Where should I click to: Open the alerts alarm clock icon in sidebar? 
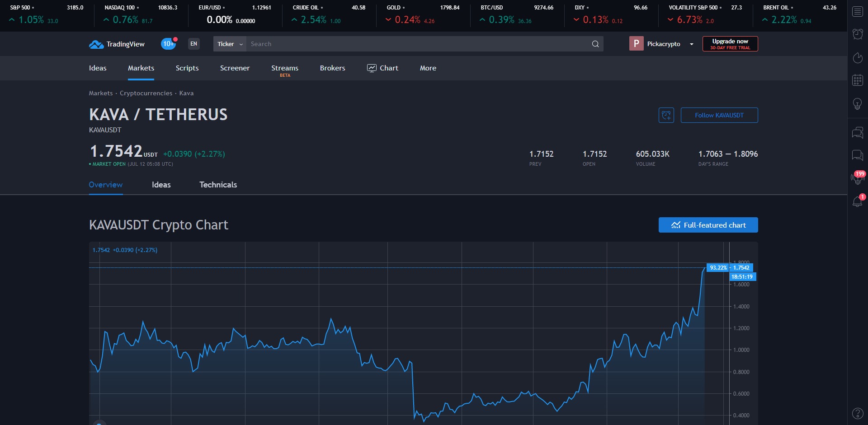coord(857,34)
